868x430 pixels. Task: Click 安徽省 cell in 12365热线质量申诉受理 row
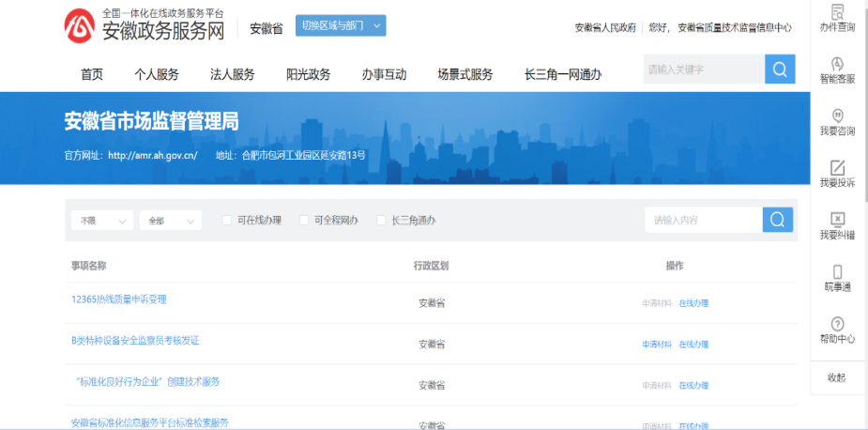tap(432, 303)
